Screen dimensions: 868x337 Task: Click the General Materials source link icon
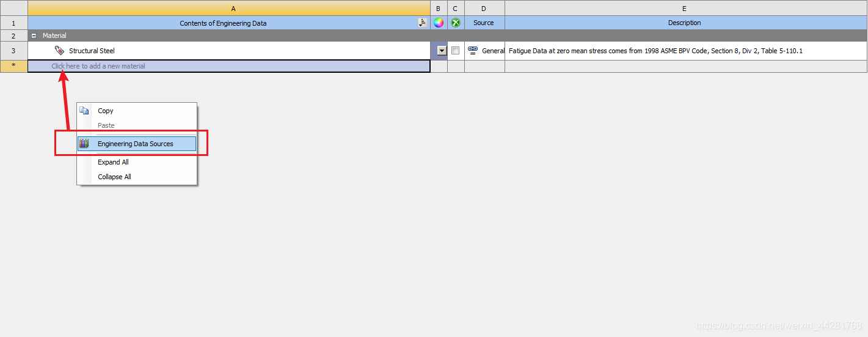(x=472, y=50)
